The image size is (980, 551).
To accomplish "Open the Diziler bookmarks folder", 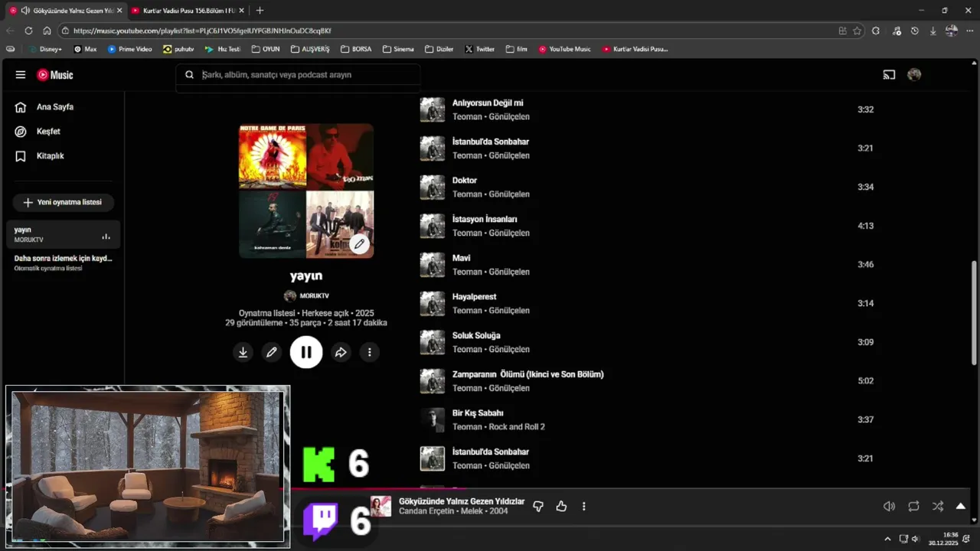I will tap(439, 49).
